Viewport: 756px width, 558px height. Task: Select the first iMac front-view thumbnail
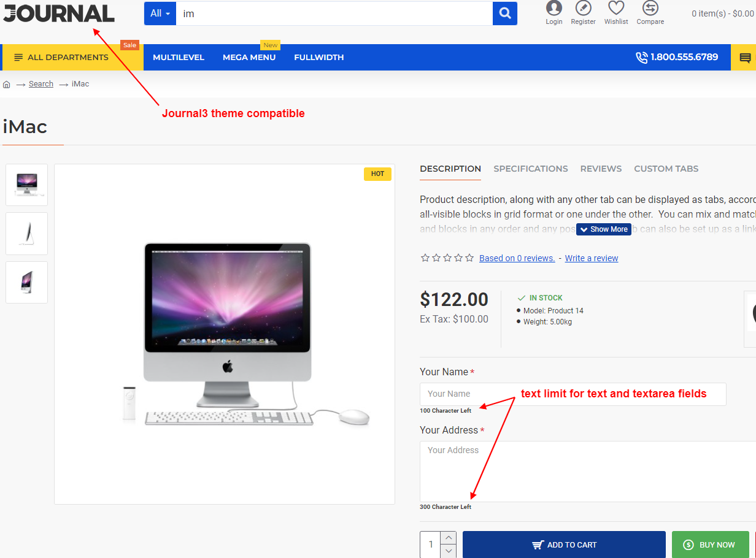click(x=26, y=185)
